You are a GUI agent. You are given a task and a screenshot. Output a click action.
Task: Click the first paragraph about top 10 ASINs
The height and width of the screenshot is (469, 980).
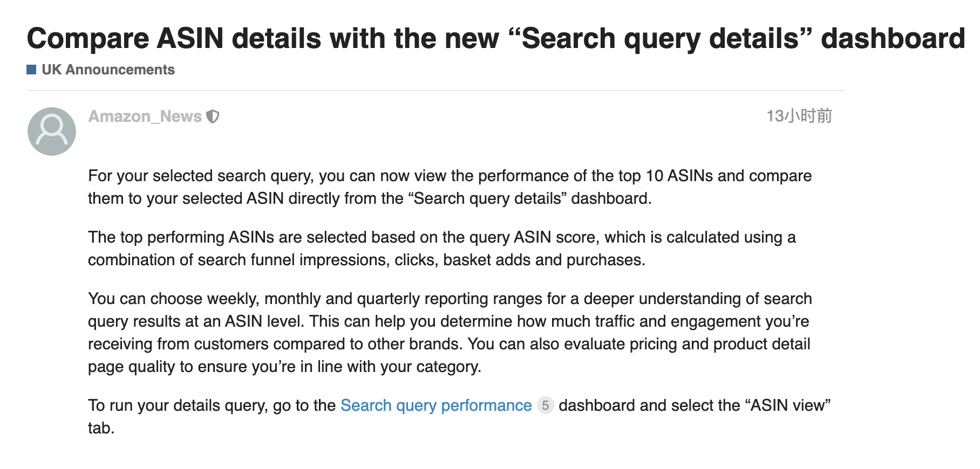tap(450, 187)
